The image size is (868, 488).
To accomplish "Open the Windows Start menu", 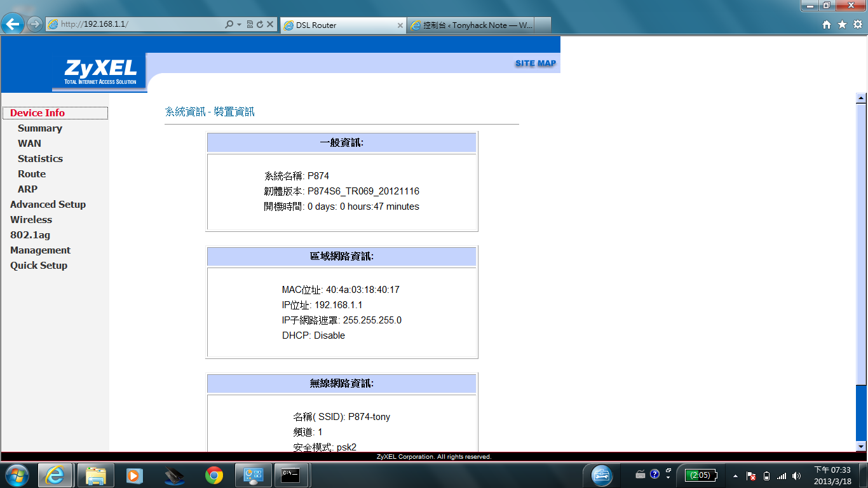I will click(x=17, y=475).
